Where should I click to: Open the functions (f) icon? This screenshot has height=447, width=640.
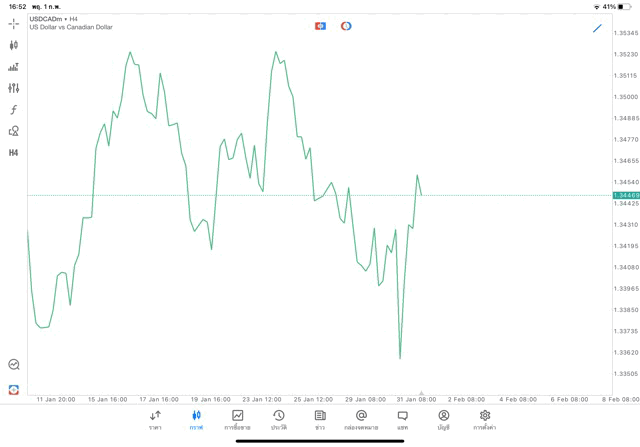(14, 110)
